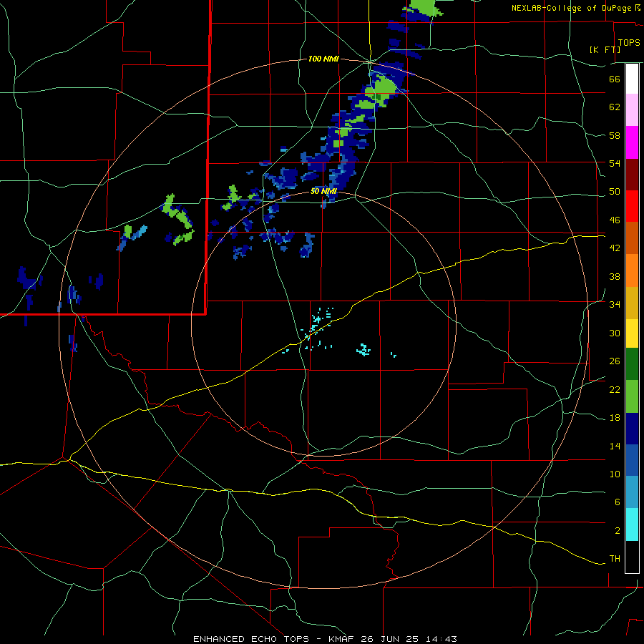Click the legend value 58
Screen dimensions: 644x644
[x=615, y=135]
